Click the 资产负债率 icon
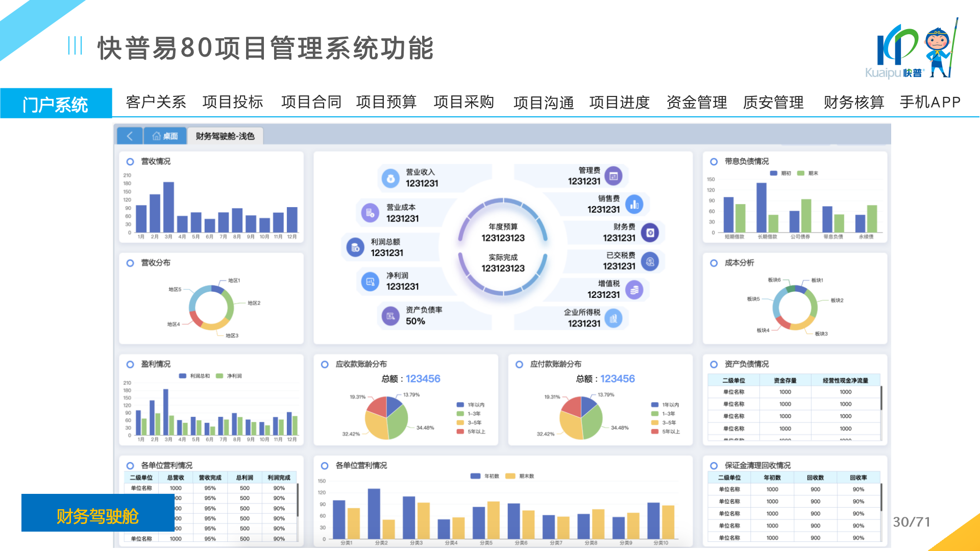The image size is (980, 551). click(390, 316)
